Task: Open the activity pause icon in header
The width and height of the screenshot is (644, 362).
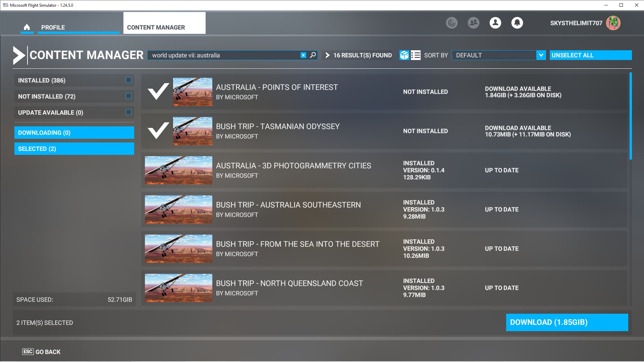Action: coord(452,23)
